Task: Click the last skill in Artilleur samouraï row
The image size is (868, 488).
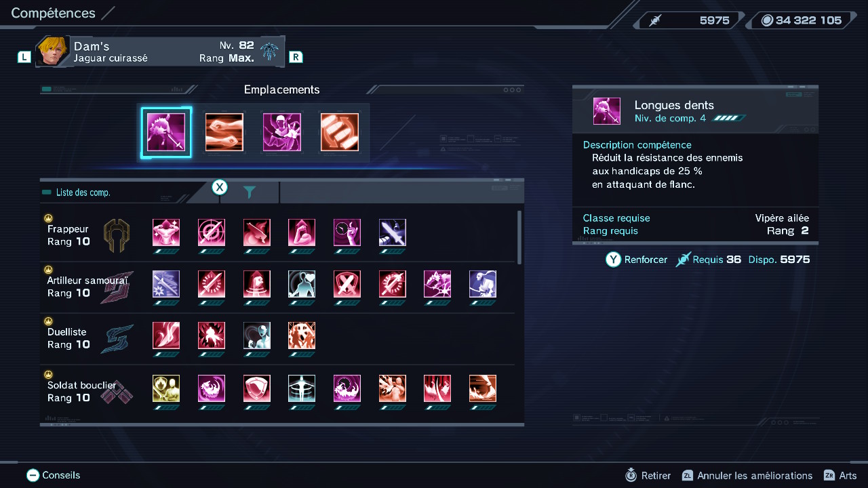Action: (483, 284)
